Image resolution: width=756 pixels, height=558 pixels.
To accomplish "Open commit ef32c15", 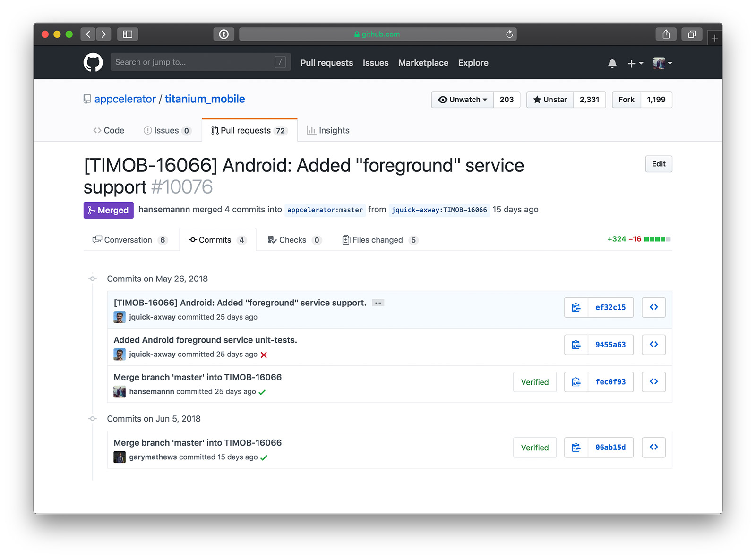I will [x=610, y=307].
